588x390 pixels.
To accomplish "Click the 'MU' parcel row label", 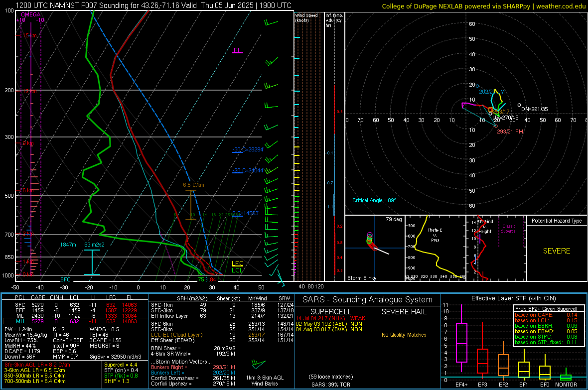I will pos(20,321).
